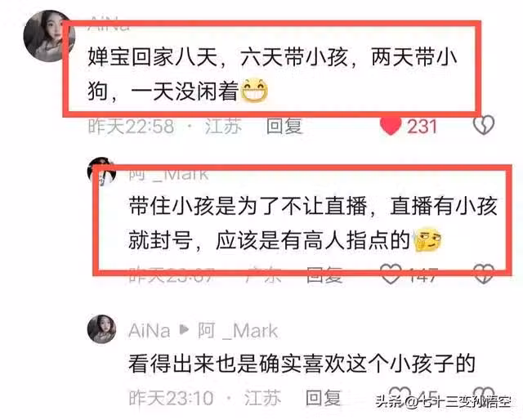This screenshot has width=523, height=420.
Task: Open 阿_Mark's profile avatar
Action: coord(101,172)
